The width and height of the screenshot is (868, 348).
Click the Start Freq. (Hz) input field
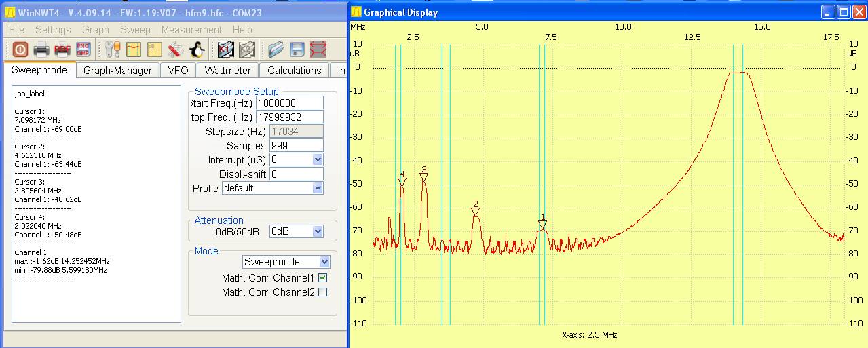point(290,102)
